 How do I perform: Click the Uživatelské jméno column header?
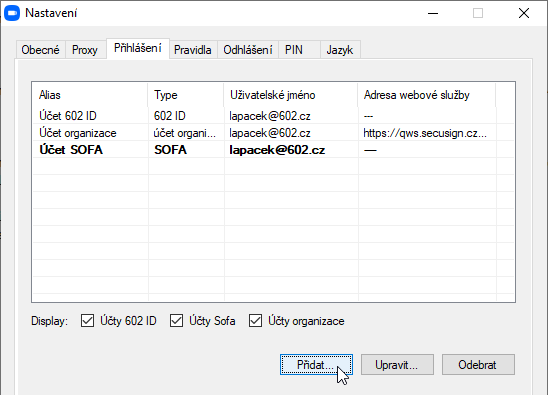click(291, 95)
